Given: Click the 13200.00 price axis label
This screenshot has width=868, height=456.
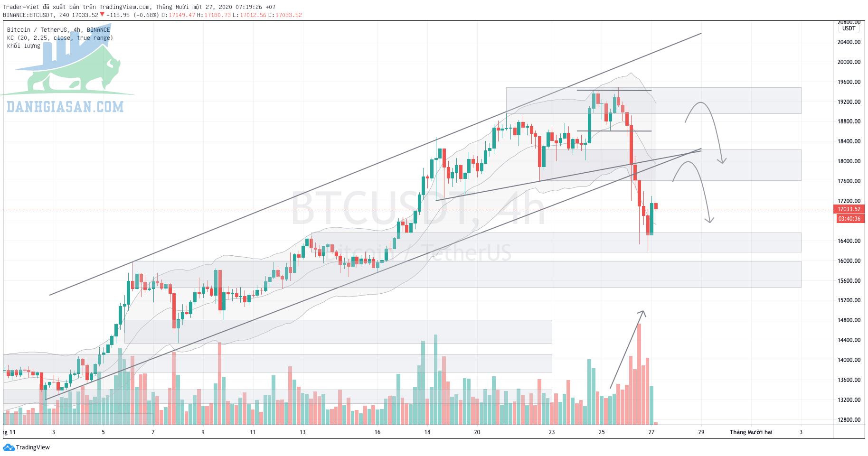Looking at the screenshot, I should point(849,400).
